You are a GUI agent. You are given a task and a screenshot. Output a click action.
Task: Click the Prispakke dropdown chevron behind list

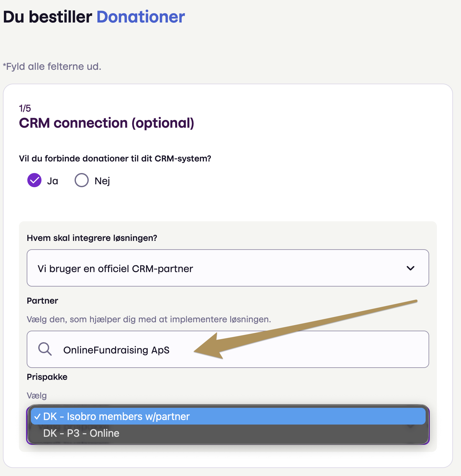pos(411,426)
